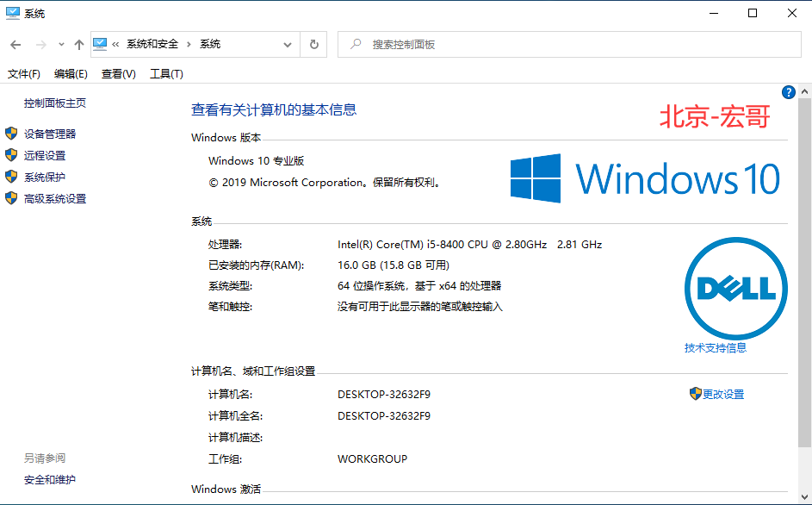Open the 查看(V) menu
The image size is (812, 505).
(x=119, y=74)
